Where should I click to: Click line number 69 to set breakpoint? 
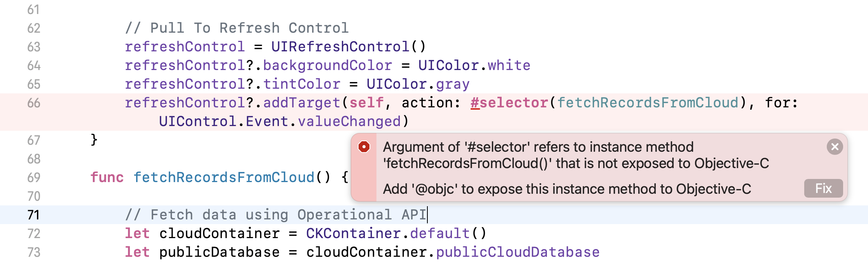[33, 177]
